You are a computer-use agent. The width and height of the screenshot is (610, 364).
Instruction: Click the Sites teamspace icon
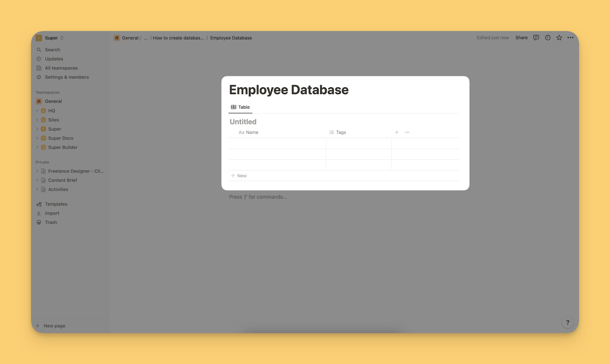coord(43,120)
